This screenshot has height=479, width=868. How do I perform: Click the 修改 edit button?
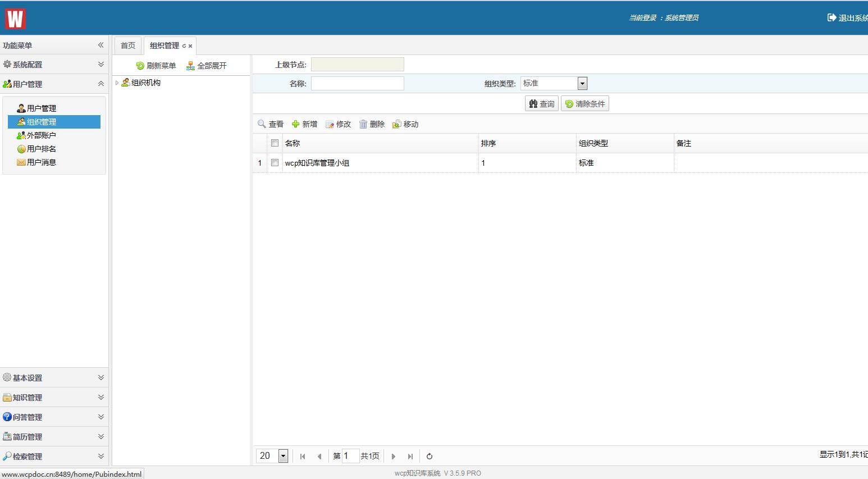click(x=338, y=124)
